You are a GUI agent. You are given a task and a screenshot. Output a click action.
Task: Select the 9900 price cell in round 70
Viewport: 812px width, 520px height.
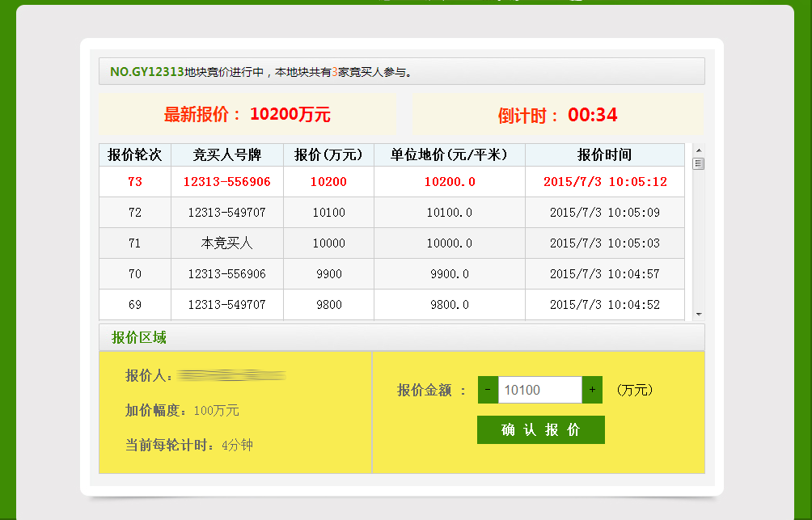[328, 274]
